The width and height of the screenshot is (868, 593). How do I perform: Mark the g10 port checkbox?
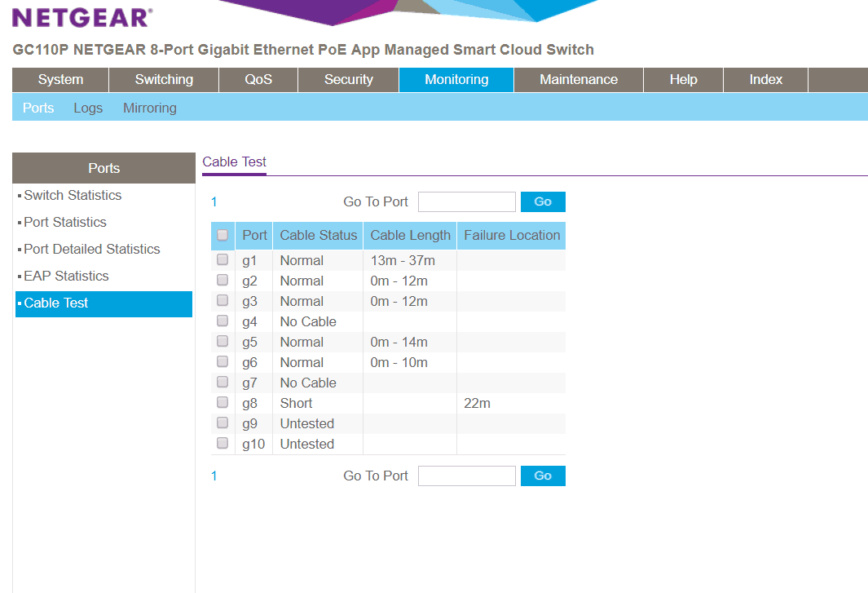click(x=223, y=444)
